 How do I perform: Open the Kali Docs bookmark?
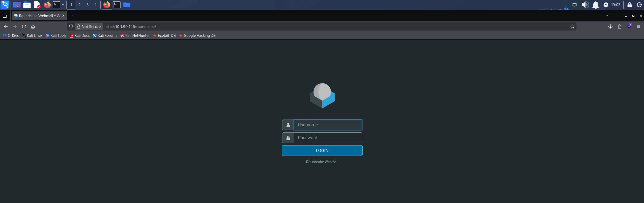(80, 36)
